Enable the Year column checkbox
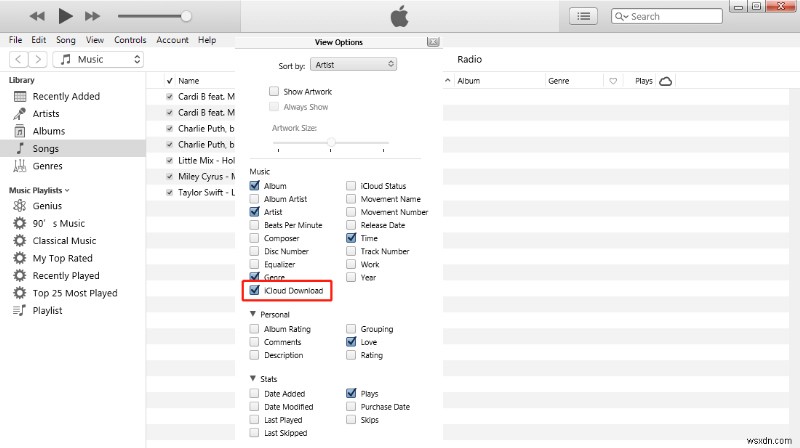 point(351,277)
